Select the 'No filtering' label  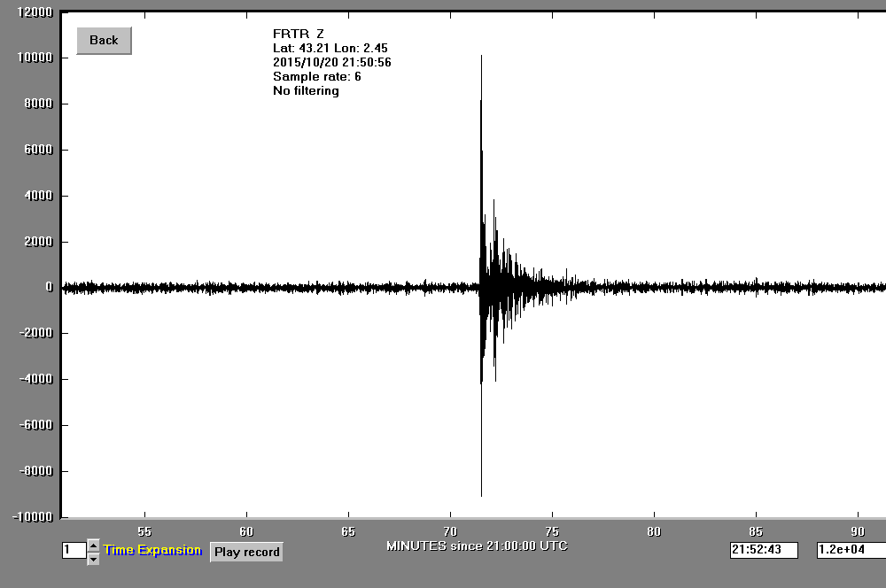tap(306, 91)
